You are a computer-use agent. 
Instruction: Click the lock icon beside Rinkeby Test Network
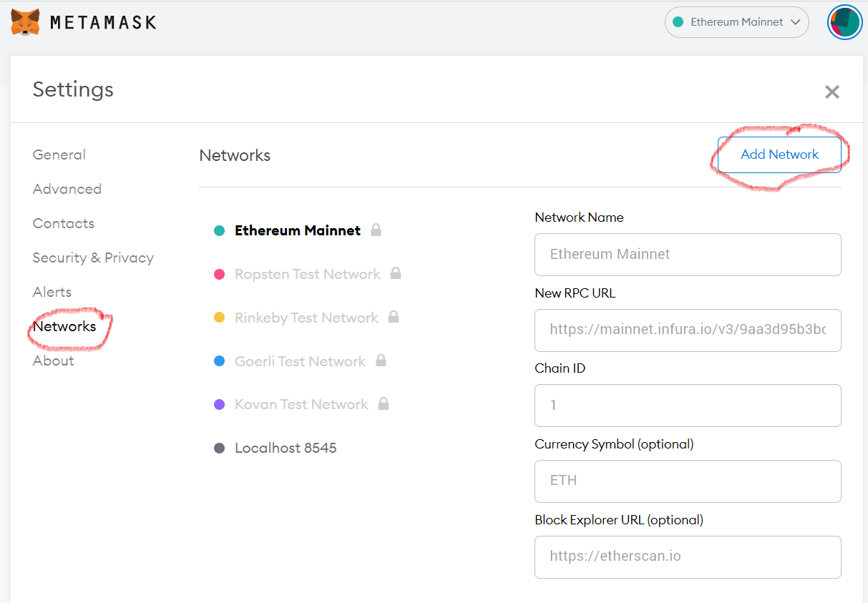393,317
